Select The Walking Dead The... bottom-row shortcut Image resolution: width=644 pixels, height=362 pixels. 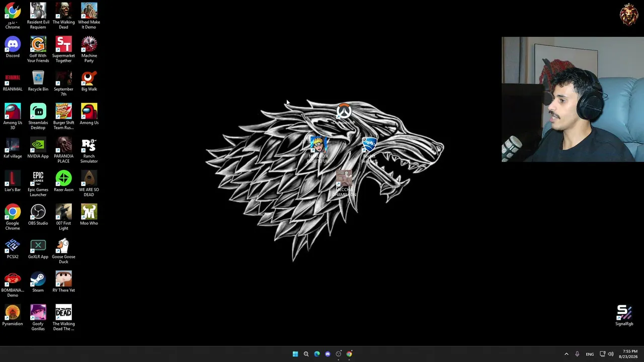coord(63,318)
